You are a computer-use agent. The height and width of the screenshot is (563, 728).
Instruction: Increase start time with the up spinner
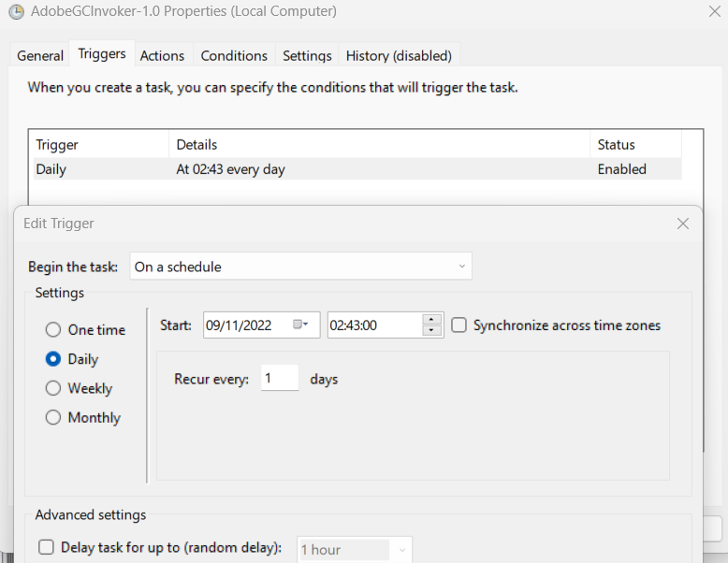pyautogui.click(x=431, y=319)
